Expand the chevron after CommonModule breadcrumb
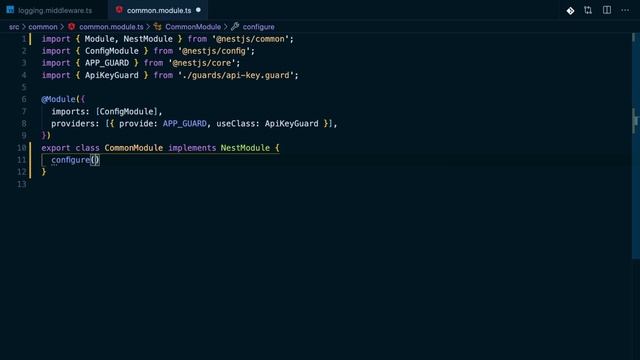 click(225, 27)
